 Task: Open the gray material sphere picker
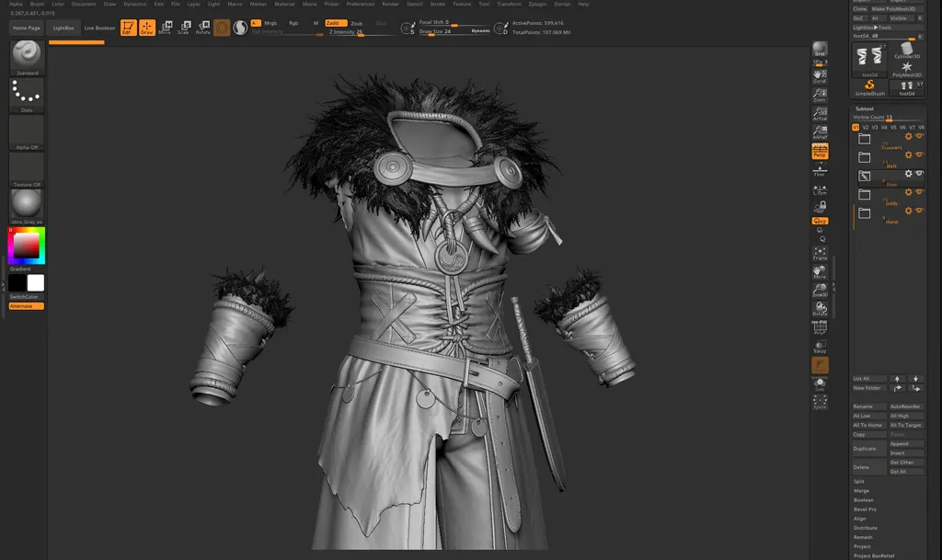click(27, 207)
